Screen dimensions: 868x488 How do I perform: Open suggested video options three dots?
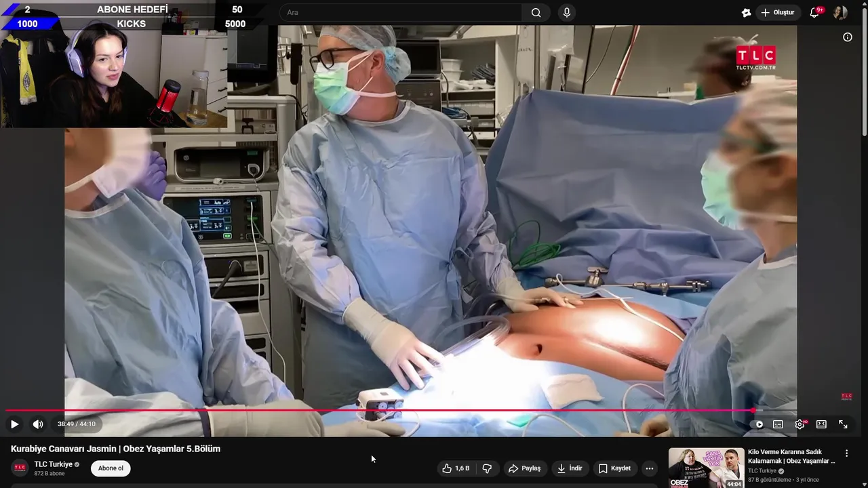pyautogui.click(x=846, y=453)
